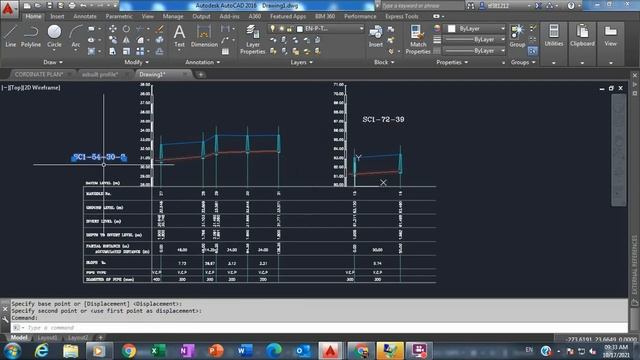Click the Group tool icon
Viewport: 640px width, 360px height.
click(517, 36)
